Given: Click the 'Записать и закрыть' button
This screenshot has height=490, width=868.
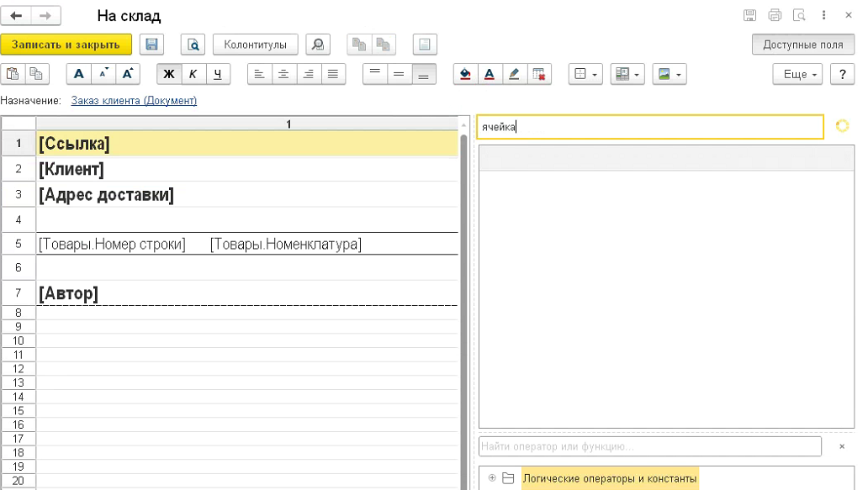Looking at the screenshot, I should [66, 45].
